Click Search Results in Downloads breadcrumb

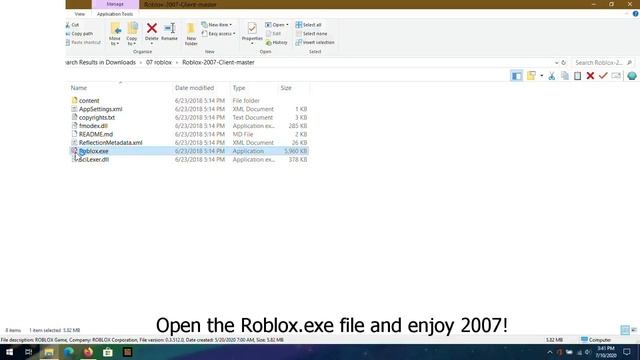click(100, 62)
